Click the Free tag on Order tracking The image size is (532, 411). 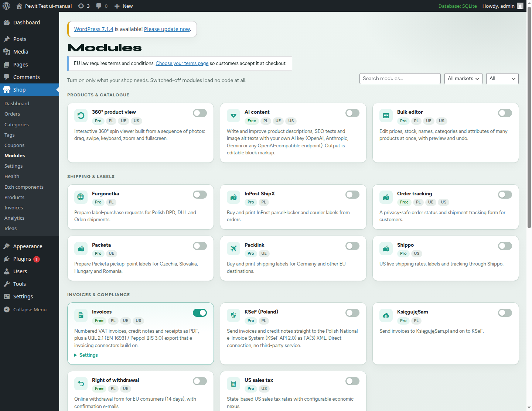tap(404, 202)
